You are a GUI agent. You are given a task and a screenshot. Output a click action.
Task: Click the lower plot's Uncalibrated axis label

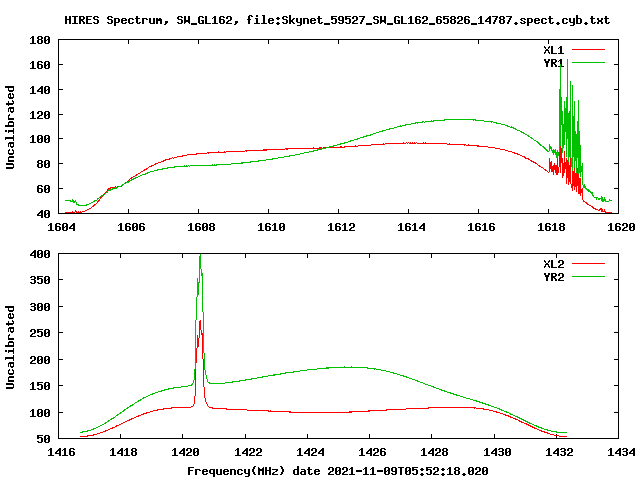click(x=10, y=347)
